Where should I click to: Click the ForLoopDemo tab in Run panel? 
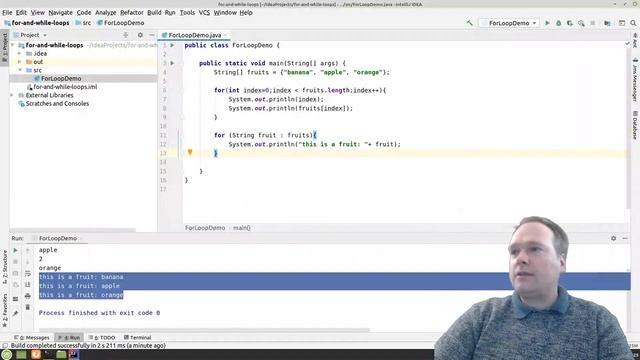[x=58, y=238]
